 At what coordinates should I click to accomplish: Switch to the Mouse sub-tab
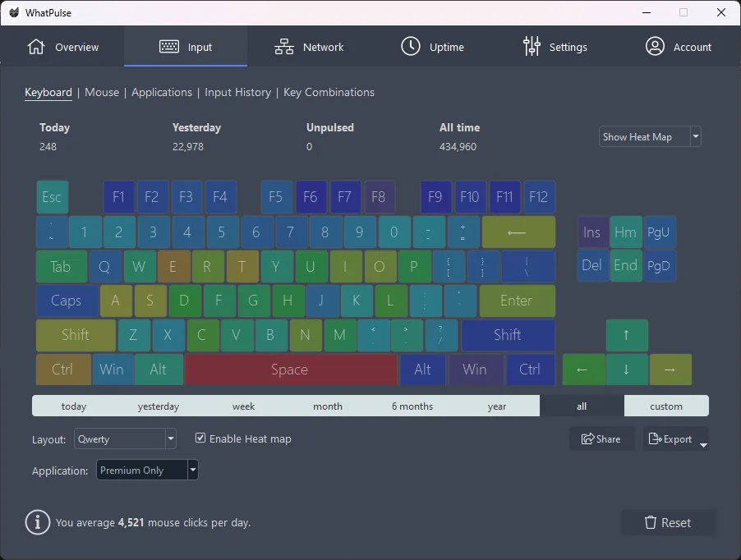pyautogui.click(x=102, y=92)
